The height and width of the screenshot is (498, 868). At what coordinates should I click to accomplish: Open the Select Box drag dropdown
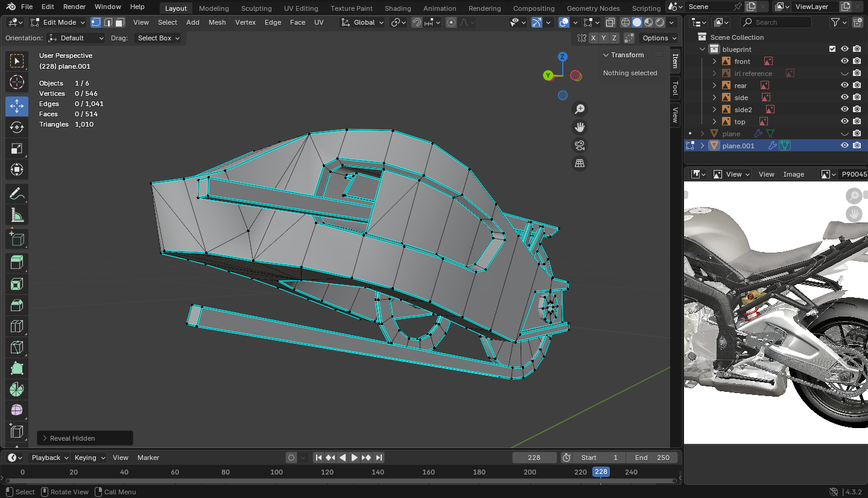click(159, 38)
